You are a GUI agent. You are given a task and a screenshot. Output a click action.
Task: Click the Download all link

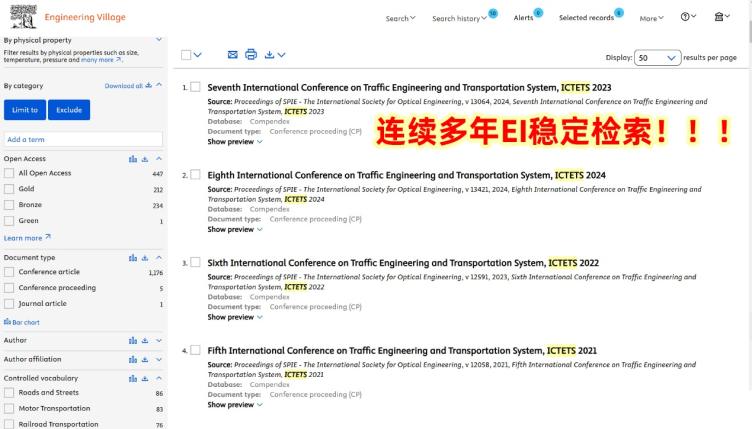coord(128,86)
